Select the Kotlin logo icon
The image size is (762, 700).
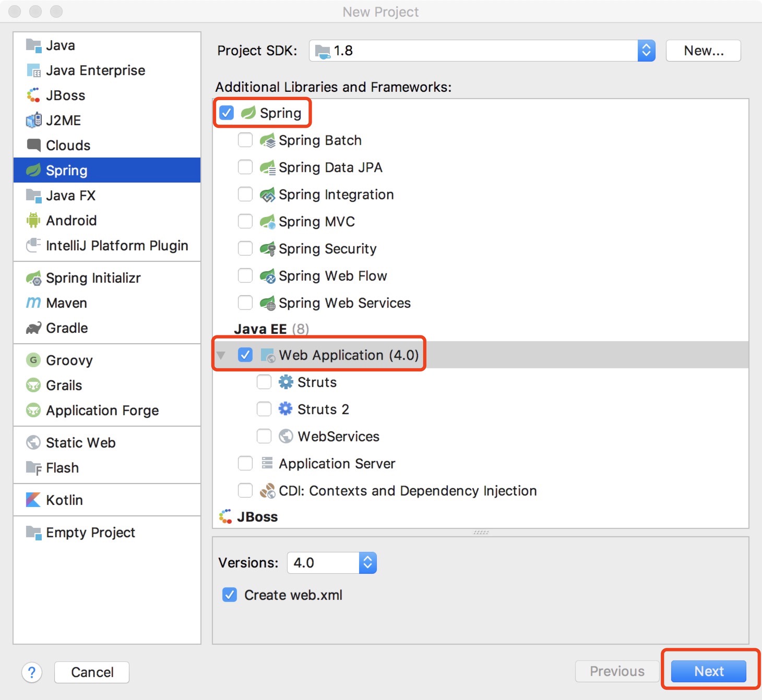coord(33,500)
